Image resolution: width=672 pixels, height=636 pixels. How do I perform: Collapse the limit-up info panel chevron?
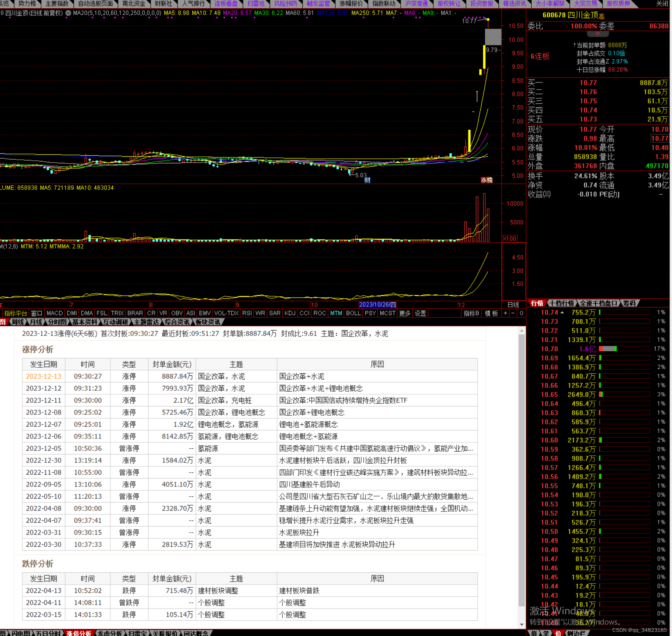click(x=597, y=34)
